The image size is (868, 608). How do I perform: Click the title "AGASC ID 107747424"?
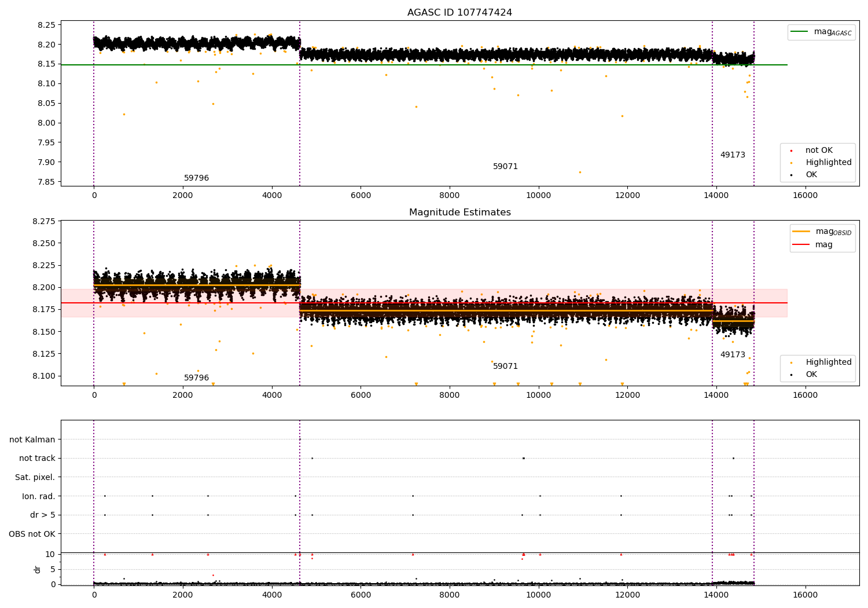(459, 13)
